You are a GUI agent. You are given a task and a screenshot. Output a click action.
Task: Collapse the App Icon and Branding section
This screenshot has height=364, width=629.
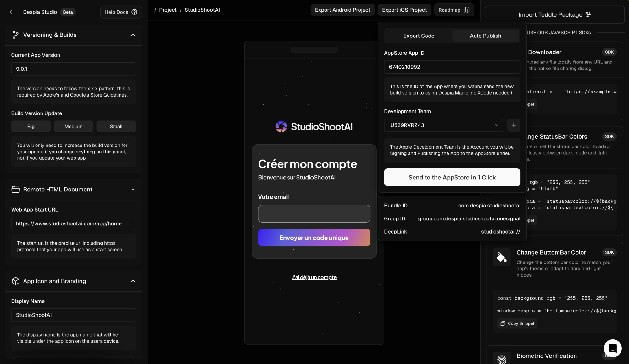[133, 281]
